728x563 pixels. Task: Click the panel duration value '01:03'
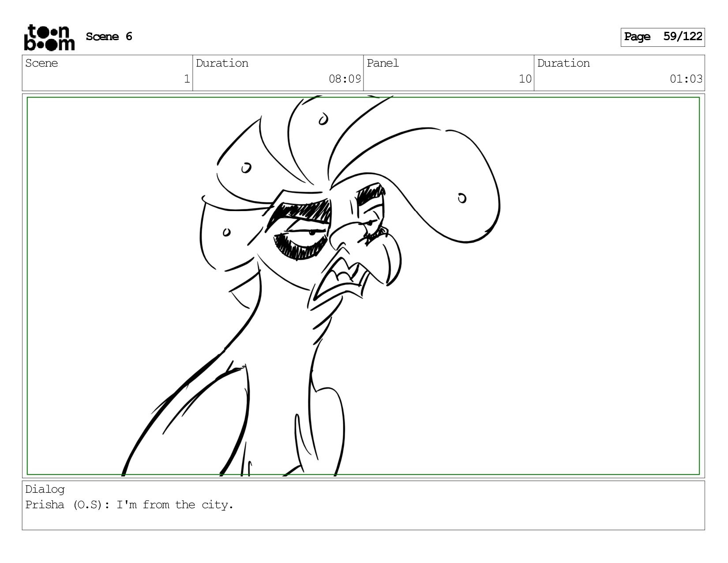686,79
